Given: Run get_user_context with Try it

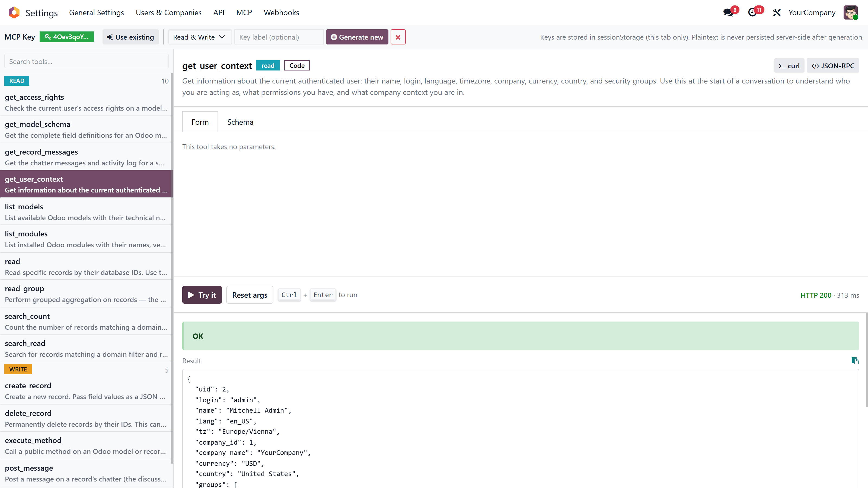Looking at the screenshot, I should pos(202,294).
